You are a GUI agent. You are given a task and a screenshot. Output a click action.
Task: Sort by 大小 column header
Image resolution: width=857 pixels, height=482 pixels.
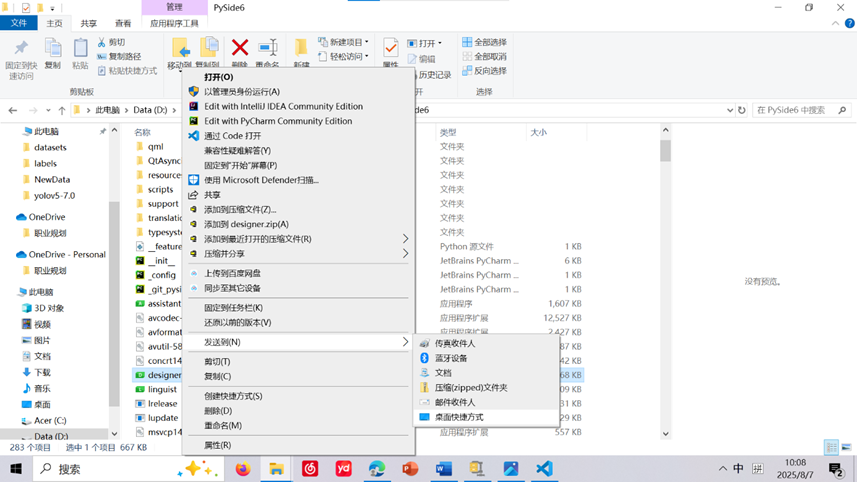point(538,132)
